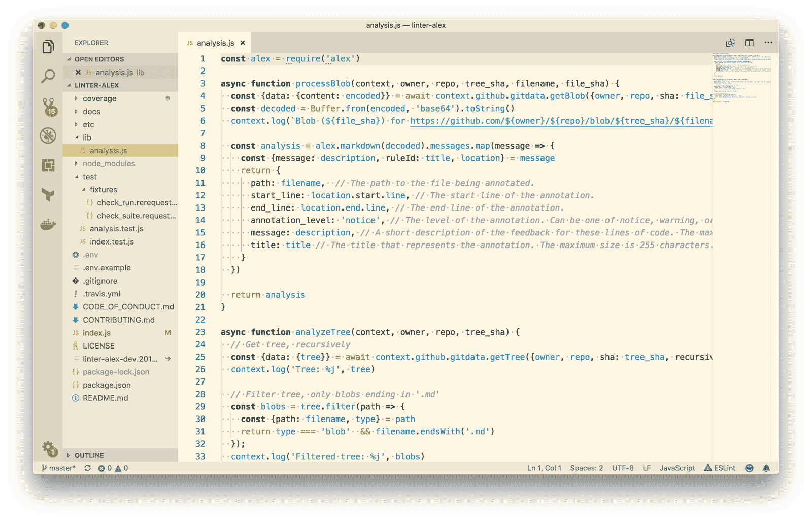This screenshot has height=522, width=812.
Task: Open the Manage gear icon at bottom left
Action: pos(48,448)
